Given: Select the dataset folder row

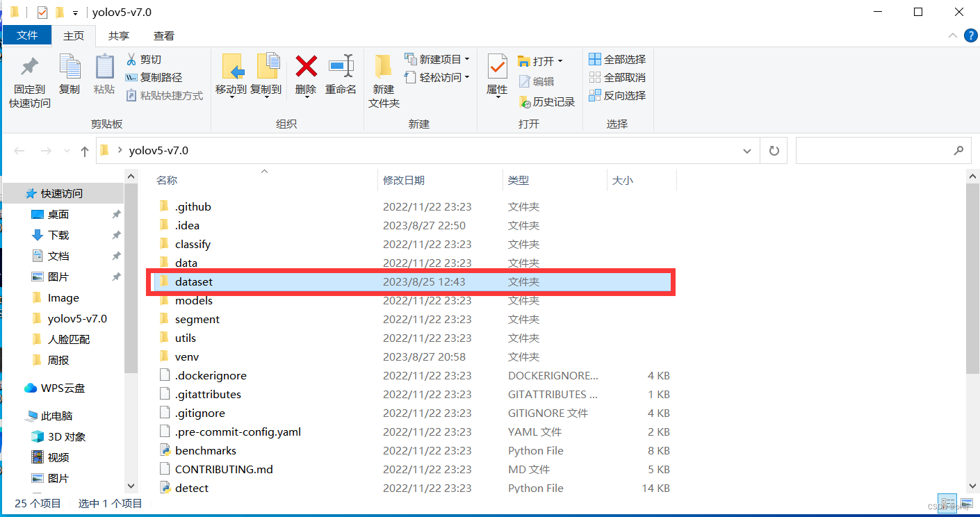Looking at the screenshot, I should pos(411,281).
